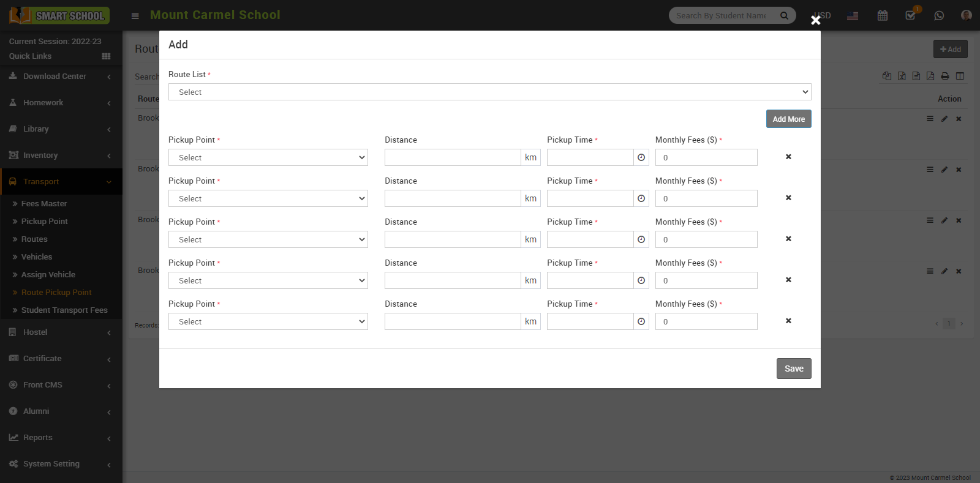
Task: Remove the first pickup point row
Action: tap(788, 157)
